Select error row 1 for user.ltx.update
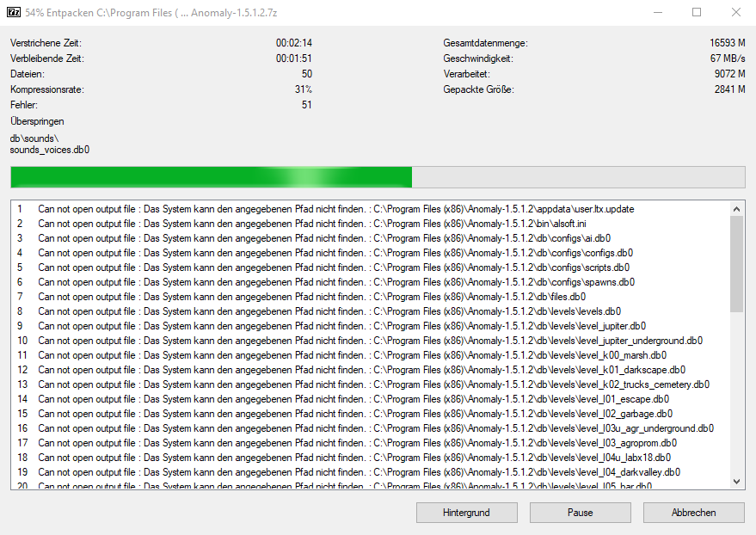The height and width of the screenshot is (535, 756). click(x=371, y=209)
